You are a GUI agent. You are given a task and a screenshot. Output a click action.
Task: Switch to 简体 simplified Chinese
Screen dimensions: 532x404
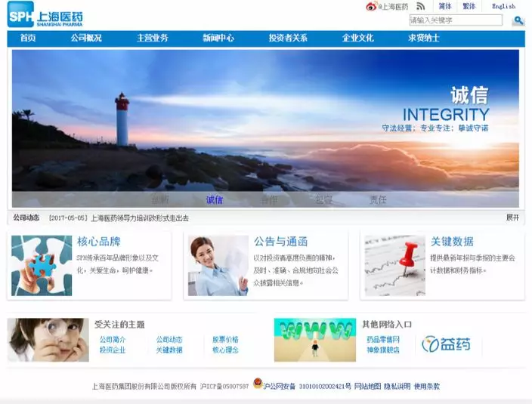(445, 7)
